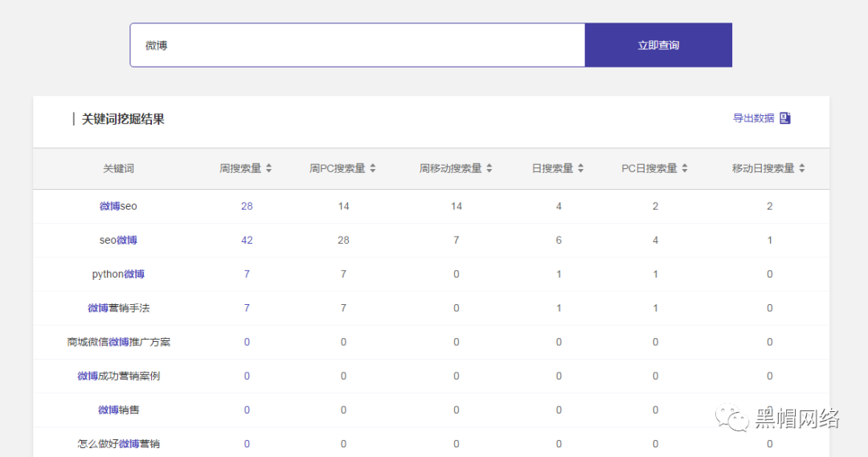Click the 导出数据 export file icon
The width and height of the screenshot is (868, 457).
[785, 118]
